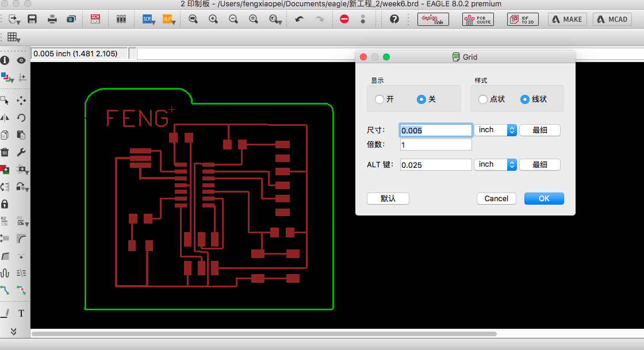Select the Ripup tool

point(21,290)
